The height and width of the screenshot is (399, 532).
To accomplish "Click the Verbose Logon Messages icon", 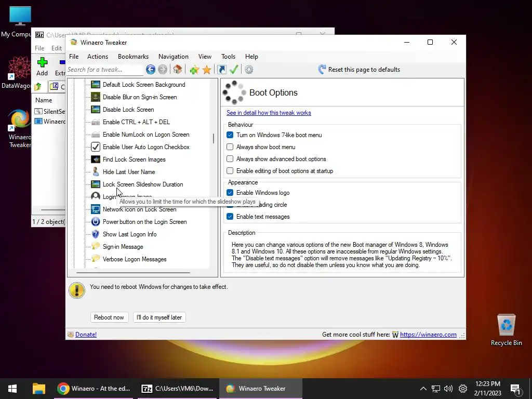I will coord(96,259).
